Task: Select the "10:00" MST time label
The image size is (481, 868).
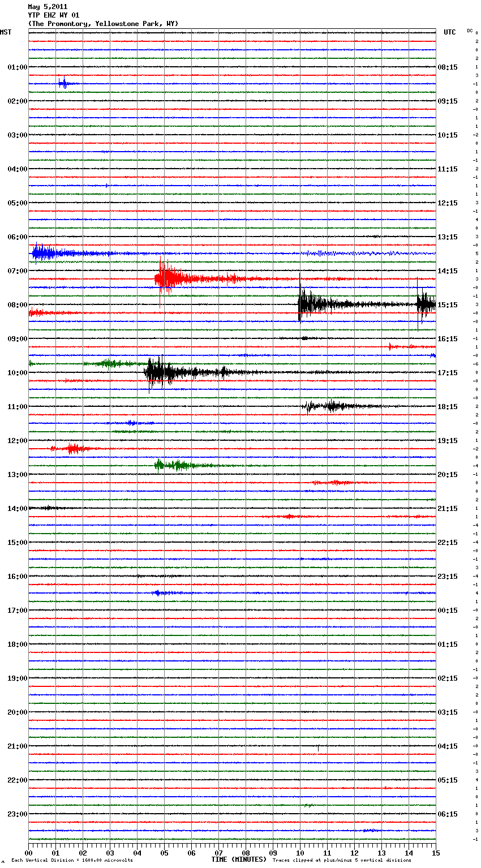Action: coord(18,373)
